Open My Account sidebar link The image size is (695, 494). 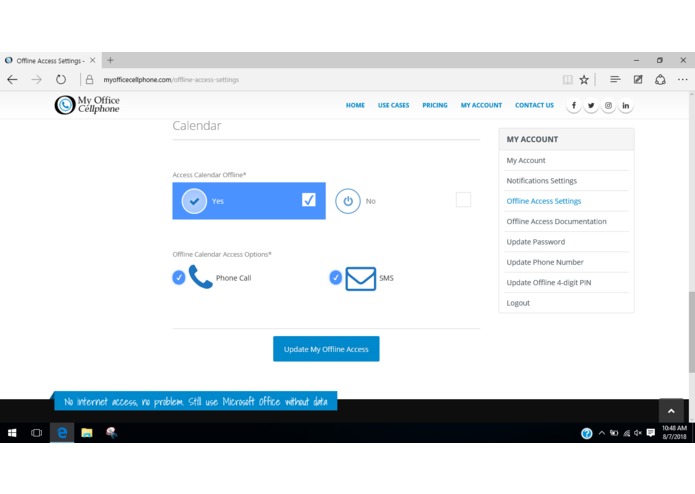526,160
